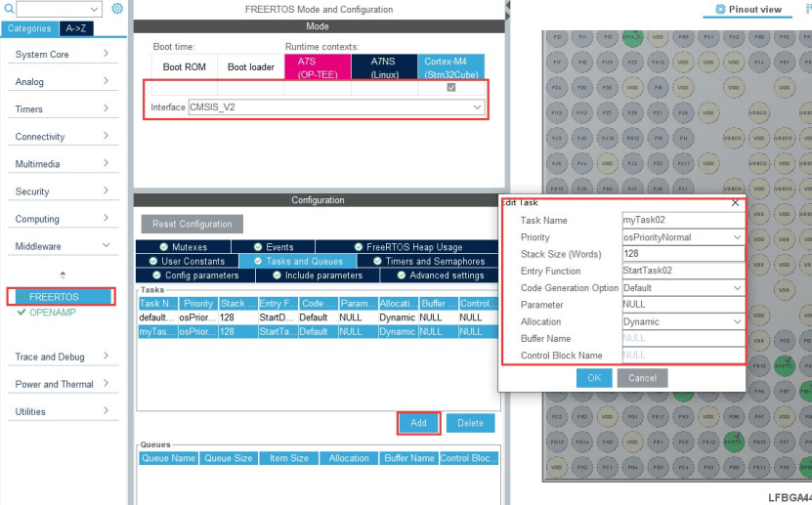Click the Buffer Name field
The image size is (812, 505).
pos(683,338)
